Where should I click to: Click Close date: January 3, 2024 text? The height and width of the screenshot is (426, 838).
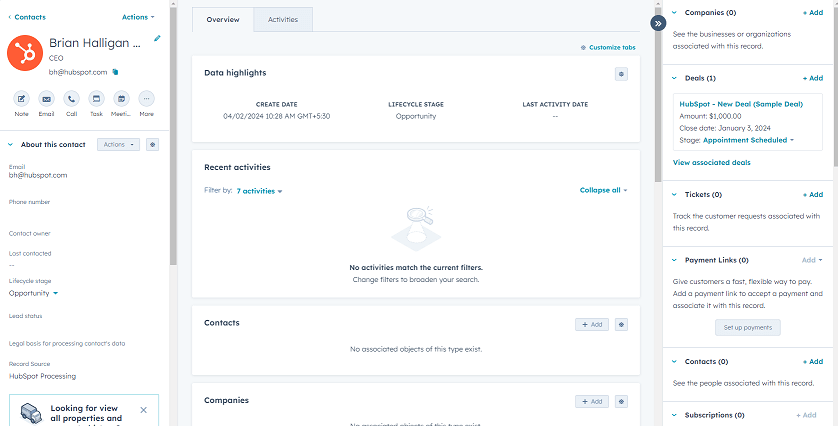[x=725, y=128]
